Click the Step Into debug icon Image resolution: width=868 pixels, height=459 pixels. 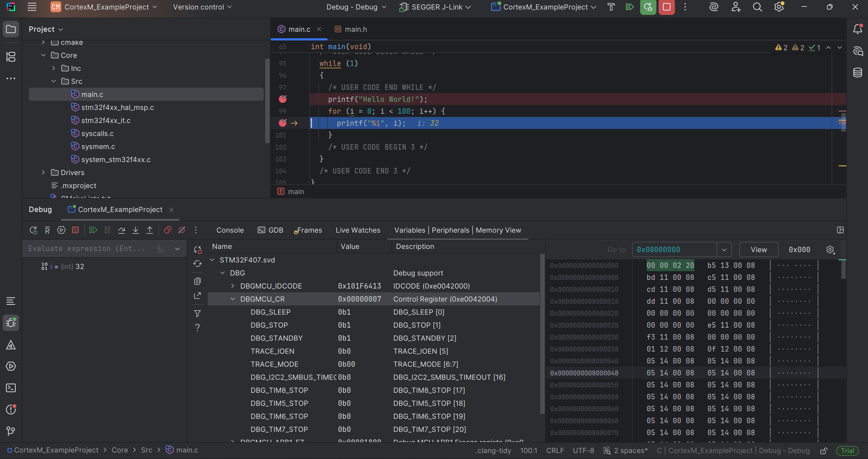point(135,230)
